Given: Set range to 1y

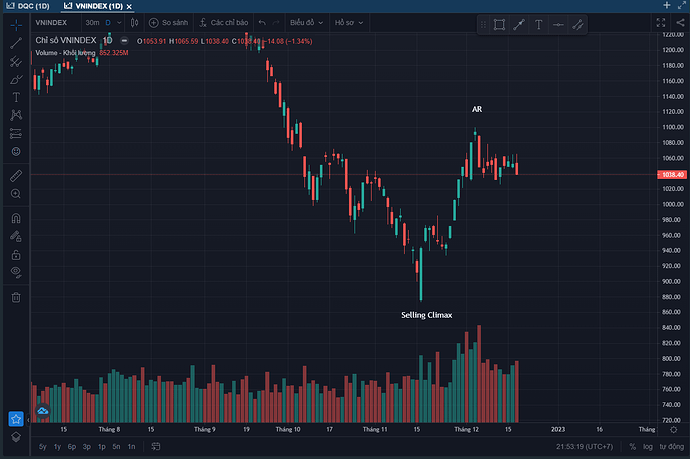Looking at the screenshot, I should click(57, 447).
